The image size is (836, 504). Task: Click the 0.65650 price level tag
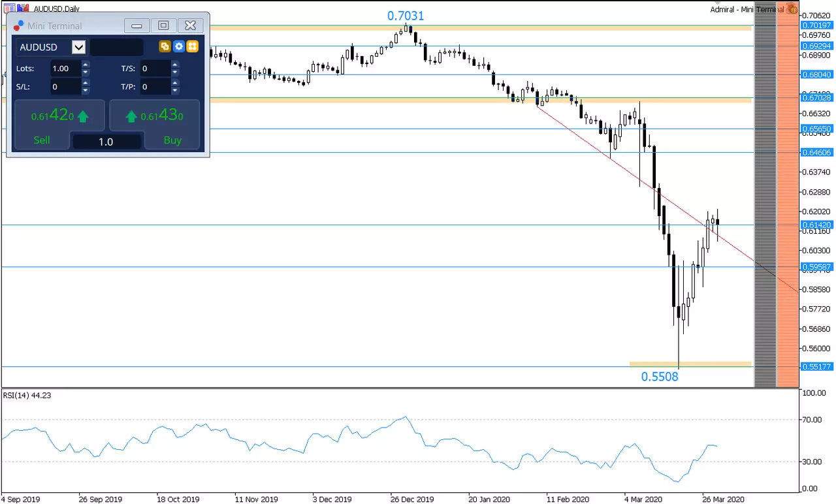coord(816,129)
